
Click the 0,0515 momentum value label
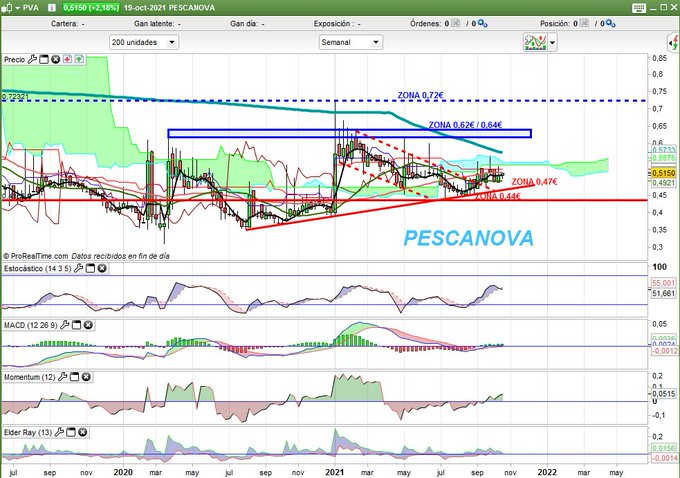pos(664,394)
